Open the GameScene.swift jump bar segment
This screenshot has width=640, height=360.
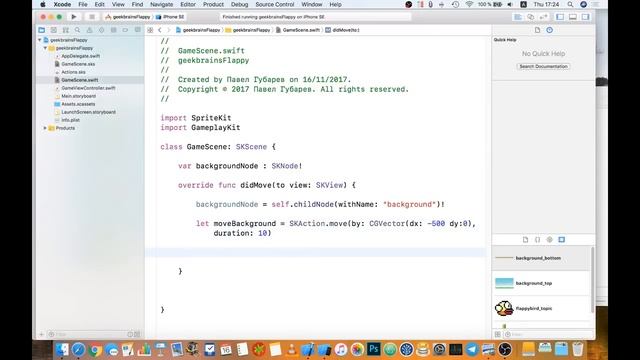298,30
